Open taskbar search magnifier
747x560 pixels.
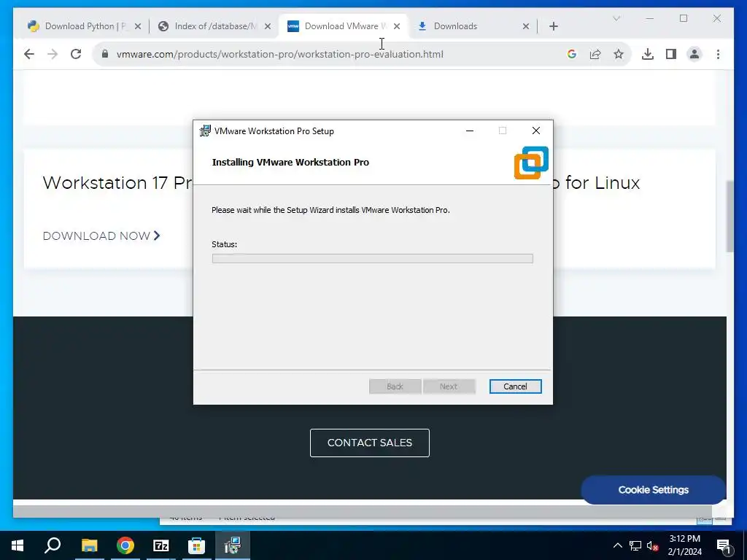click(x=53, y=545)
